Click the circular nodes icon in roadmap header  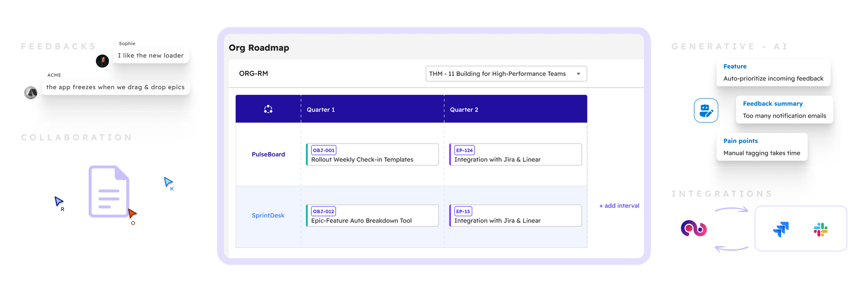point(268,109)
